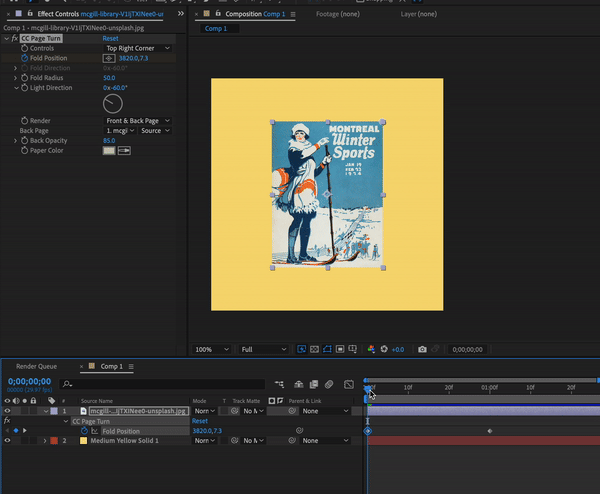Expand Back Opacity property

click(x=15, y=140)
